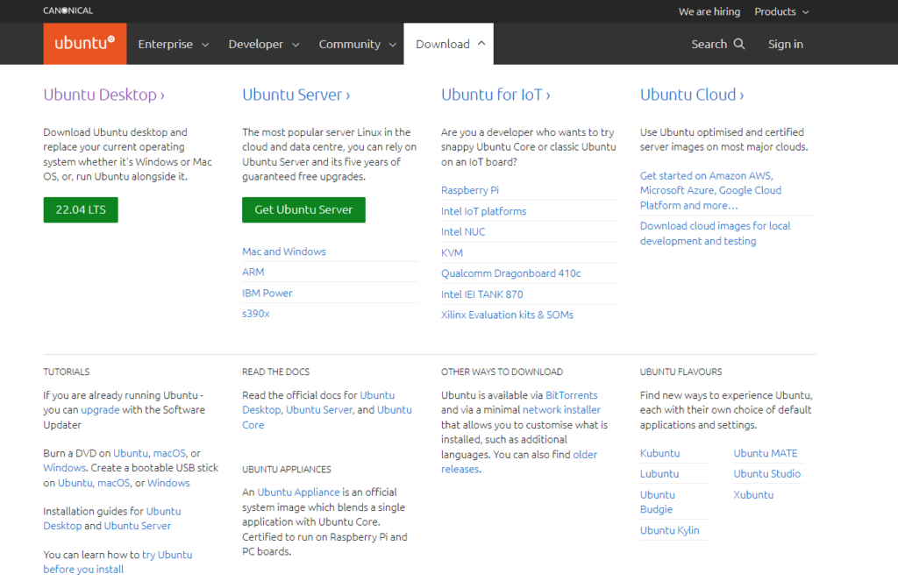Viewport: 898px width, 588px height.
Task: Click the green 22.04 LTS button
Action: pos(81,210)
